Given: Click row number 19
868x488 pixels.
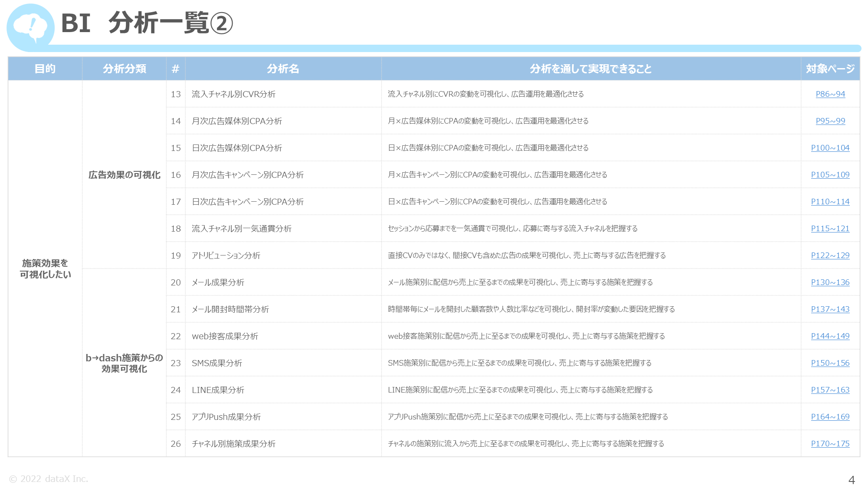Looking at the screenshot, I should pos(175,255).
